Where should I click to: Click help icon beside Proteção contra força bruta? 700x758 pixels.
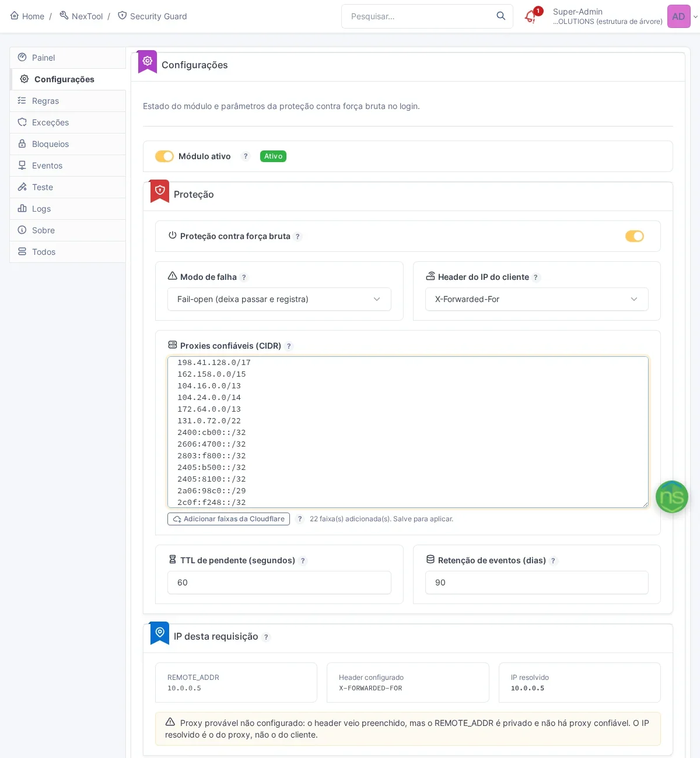(x=297, y=237)
